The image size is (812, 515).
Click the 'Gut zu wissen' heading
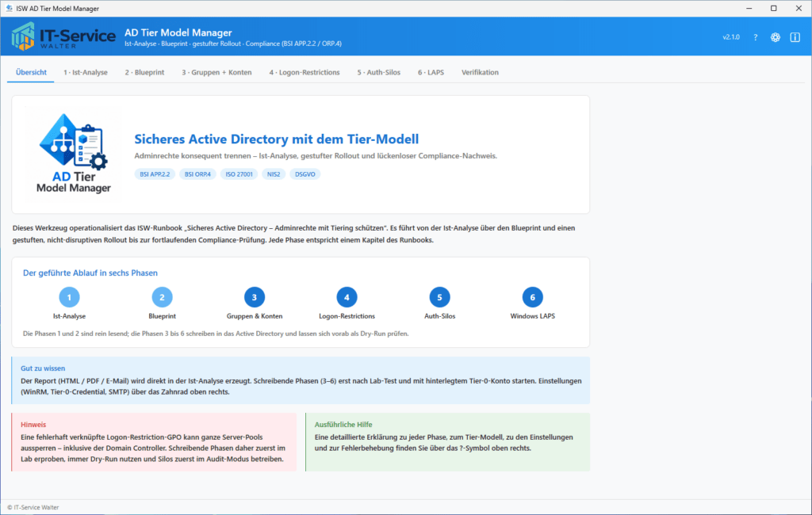pyautogui.click(x=43, y=368)
